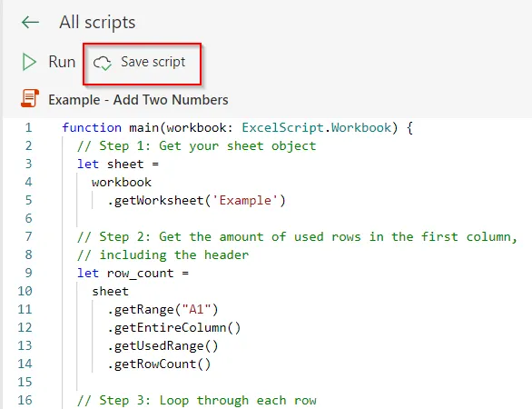Viewport: 532px width, 409px height.
Task: Click the green Run play icon
Action: coord(29,62)
